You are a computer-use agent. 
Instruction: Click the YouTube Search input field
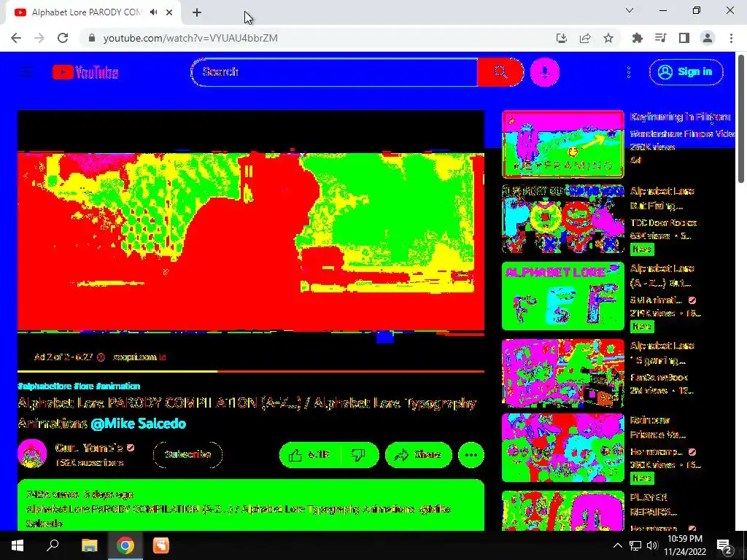[334, 72]
